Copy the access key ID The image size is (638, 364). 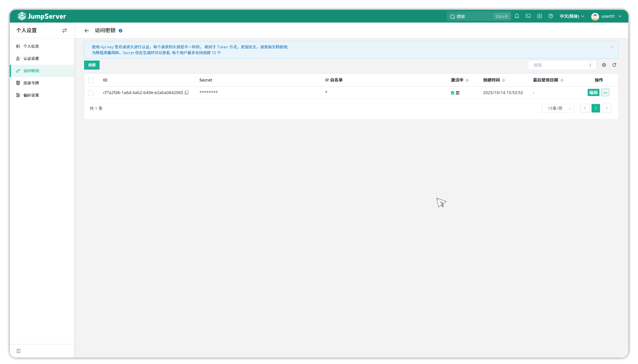pos(187,92)
